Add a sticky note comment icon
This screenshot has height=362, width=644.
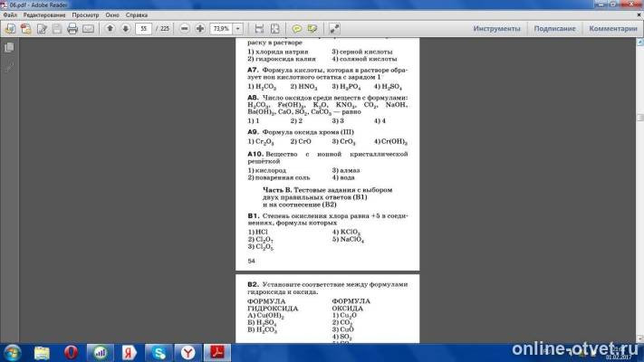(296, 29)
